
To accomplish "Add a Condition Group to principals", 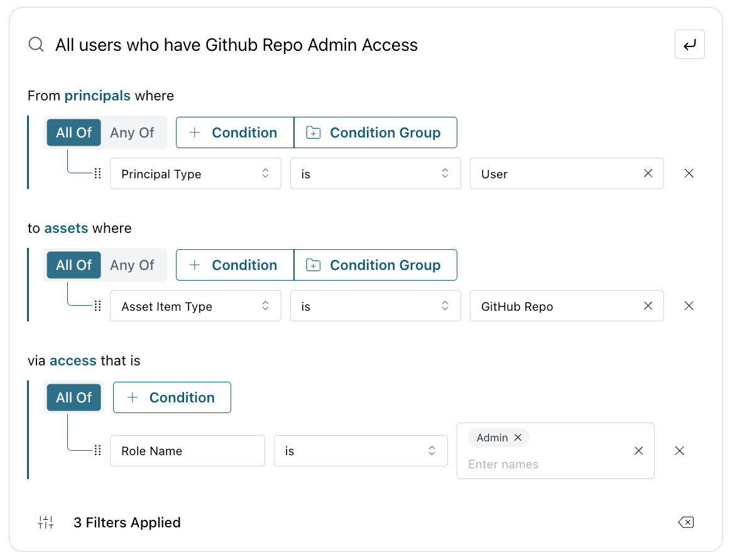I will click(x=375, y=132).
